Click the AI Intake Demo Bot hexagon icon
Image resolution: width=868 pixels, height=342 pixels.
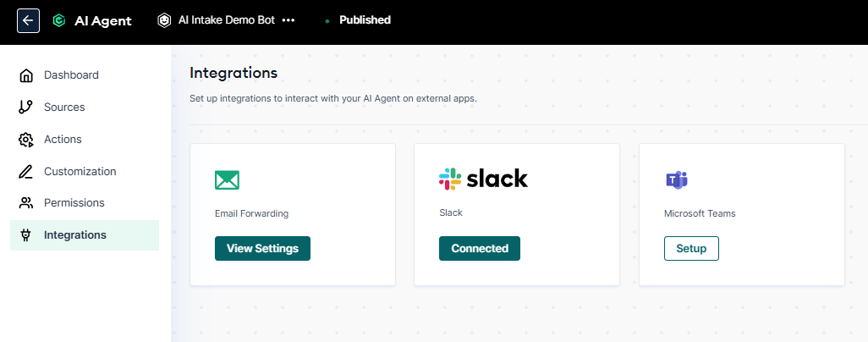pos(164,20)
